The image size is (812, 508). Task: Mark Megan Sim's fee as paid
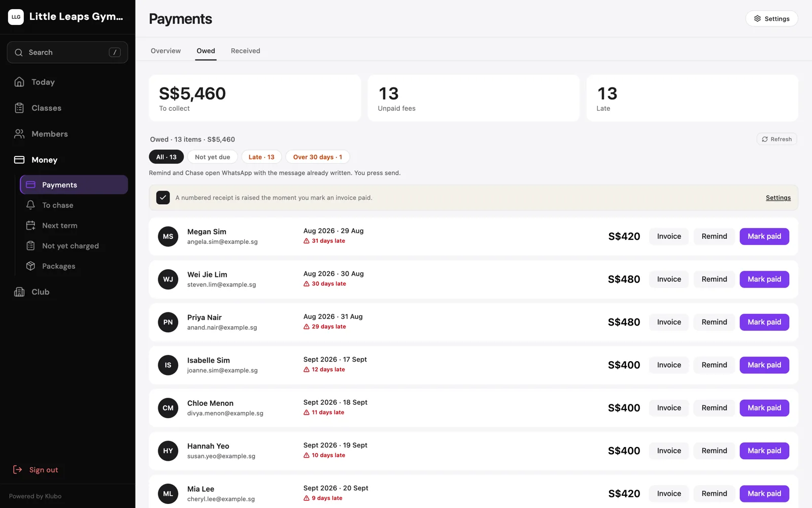(x=764, y=236)
